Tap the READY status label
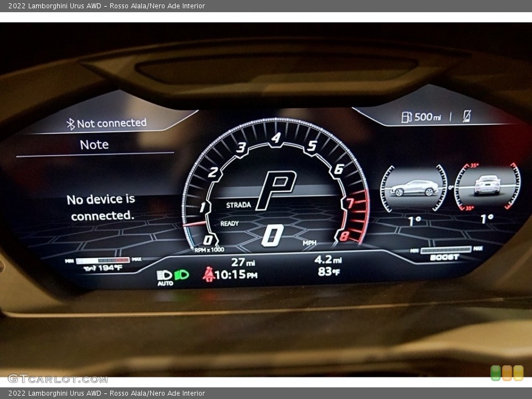This screenshot has width=532, height=399. point(229,223)
